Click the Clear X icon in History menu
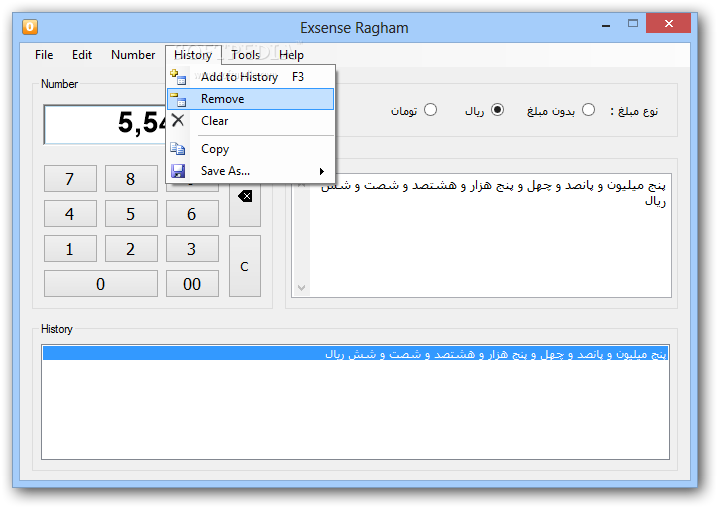Viewport: 718px width, 508px height. [178, 121]
